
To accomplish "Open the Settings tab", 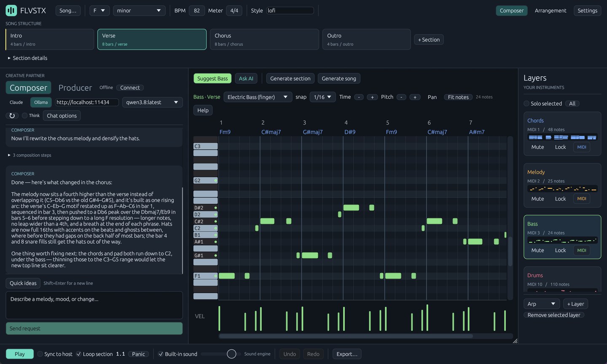I will tap(587, 11).
